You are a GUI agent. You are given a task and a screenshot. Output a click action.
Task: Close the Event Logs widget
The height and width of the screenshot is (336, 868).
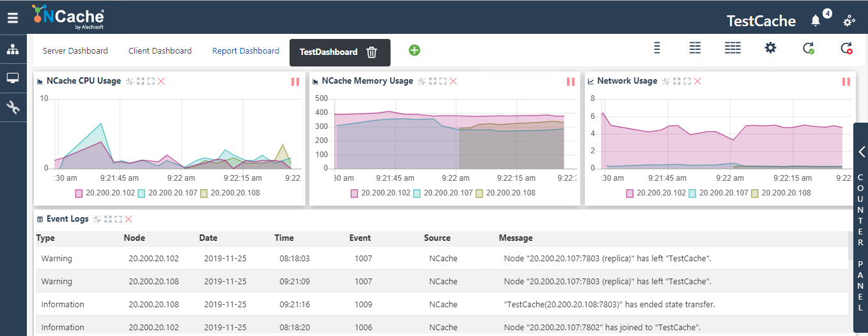tap(128, 219)
